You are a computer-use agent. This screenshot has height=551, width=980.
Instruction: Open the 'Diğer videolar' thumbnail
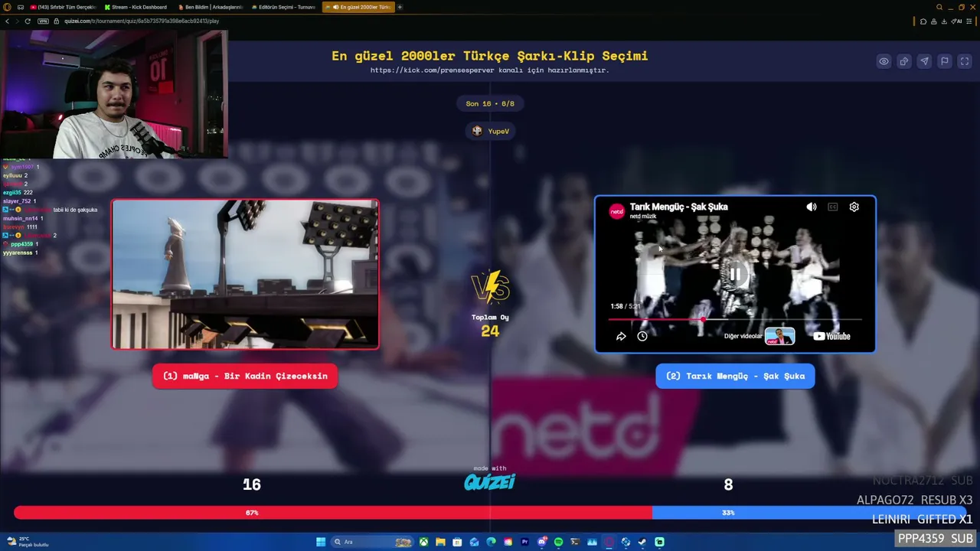(779, 336)
